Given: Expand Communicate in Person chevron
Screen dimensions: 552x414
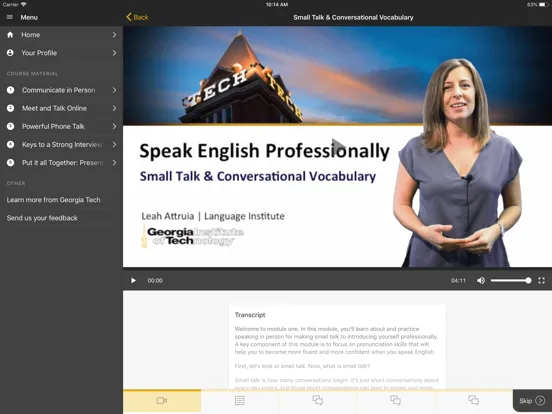Looking at the screenshot, I should tap(114, 90).
